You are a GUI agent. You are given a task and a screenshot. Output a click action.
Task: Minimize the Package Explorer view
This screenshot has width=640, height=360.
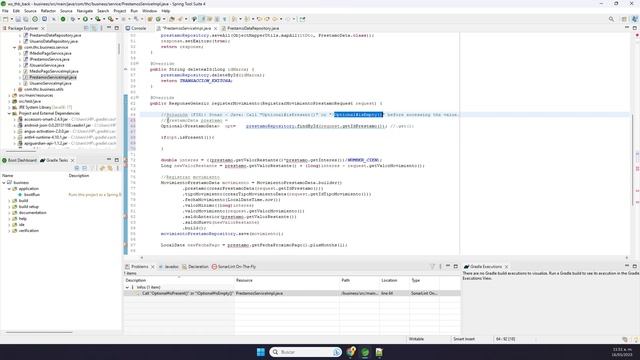(109, 28)
